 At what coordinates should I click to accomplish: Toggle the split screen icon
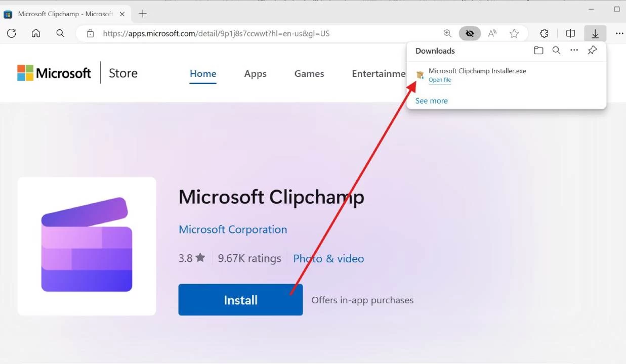coord(570,33)
